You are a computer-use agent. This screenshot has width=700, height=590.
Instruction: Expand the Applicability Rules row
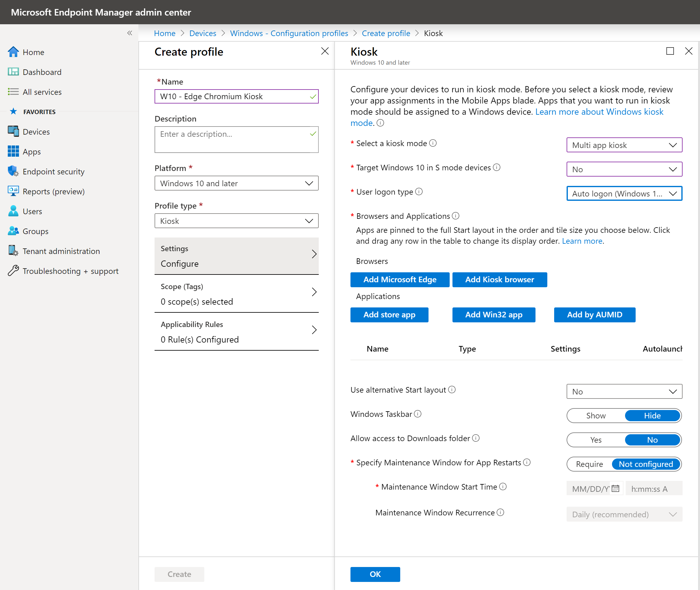237,331
